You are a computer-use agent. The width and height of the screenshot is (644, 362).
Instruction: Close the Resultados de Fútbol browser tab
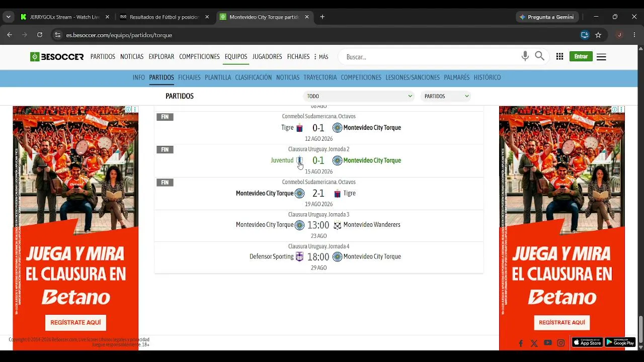coord(207,17)
